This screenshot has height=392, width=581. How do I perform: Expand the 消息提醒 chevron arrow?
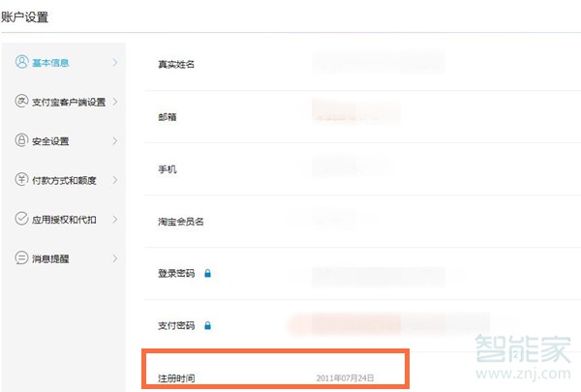click(115, 258)
